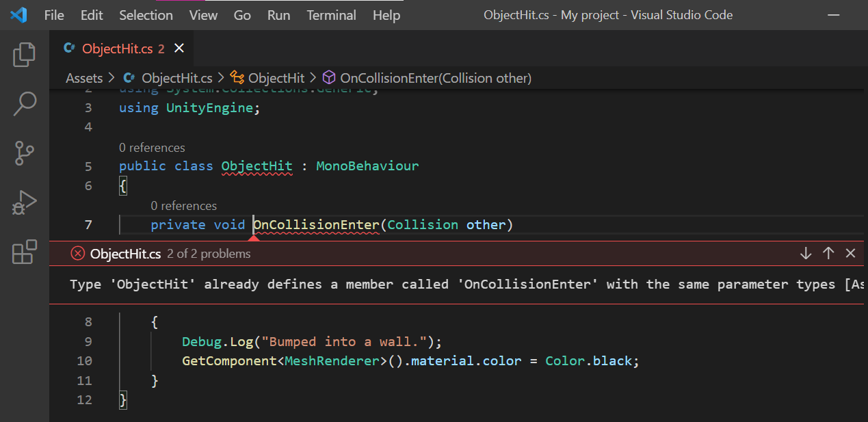Click 0 references above OnCollisionEnter method
868x422 pixels.
pos(183,206)
